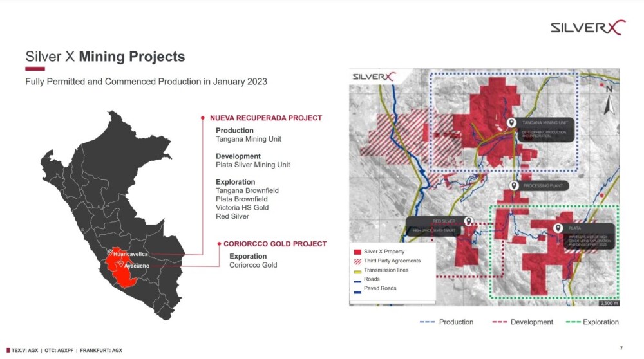Screen dimensions: 644x359
Task: Click the Processing Plant map callout
Action: [x=543, y=186]
